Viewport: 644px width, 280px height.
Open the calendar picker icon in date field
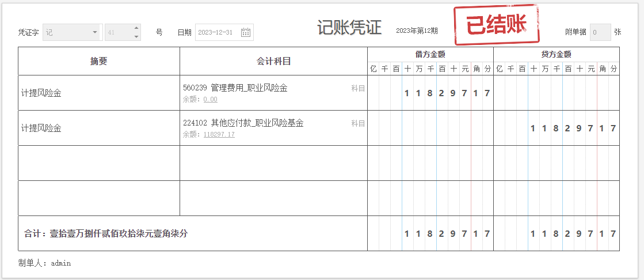pyautogui.click(x=246, y=33)
